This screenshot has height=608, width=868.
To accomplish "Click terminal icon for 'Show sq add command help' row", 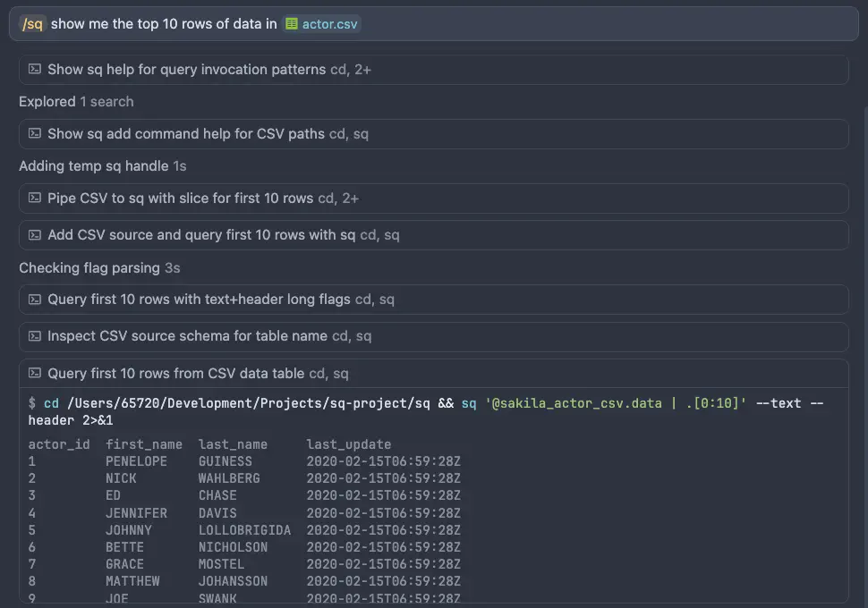I will (35, 133).
